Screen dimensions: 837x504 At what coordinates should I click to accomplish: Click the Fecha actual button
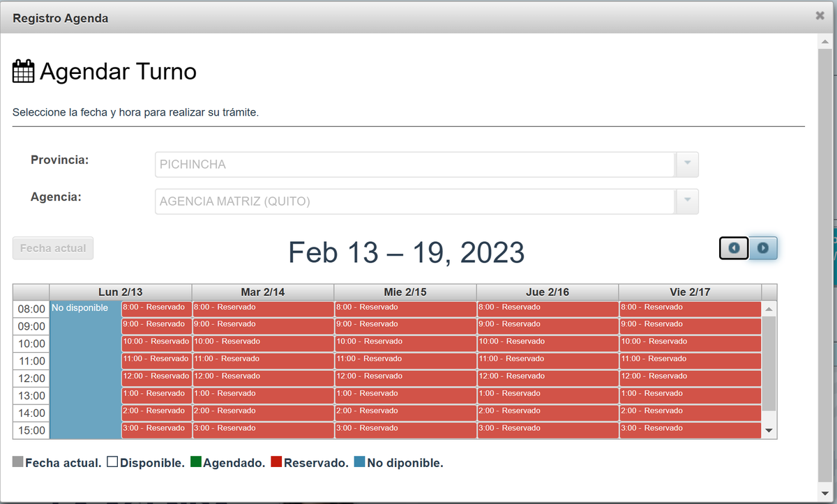(x=53, y=248)
